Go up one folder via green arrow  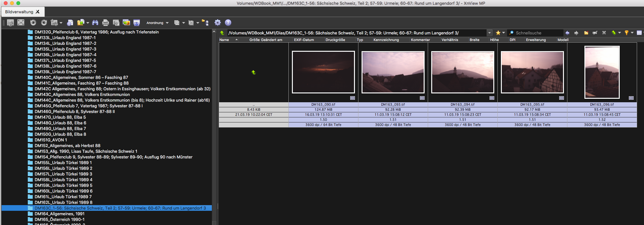[x=222, y=33]
